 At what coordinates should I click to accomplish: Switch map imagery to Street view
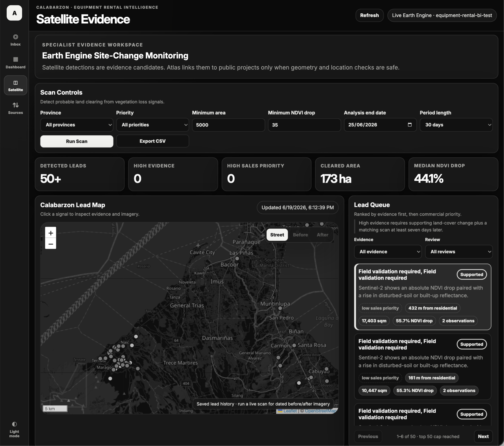[x=277, y=235]
